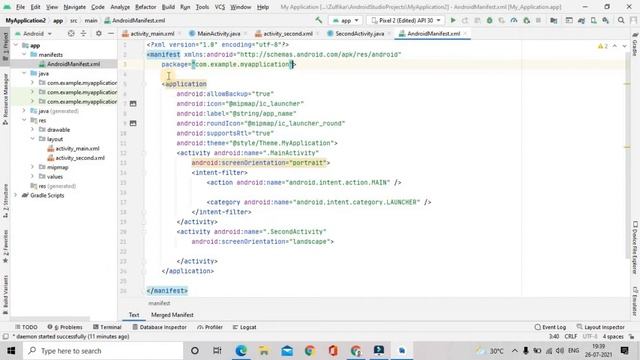Image resolution: width=640 pixels, height=360 pixels.
Task: Switch to the activity_main.xml editor tab
Action: [152, 33]
